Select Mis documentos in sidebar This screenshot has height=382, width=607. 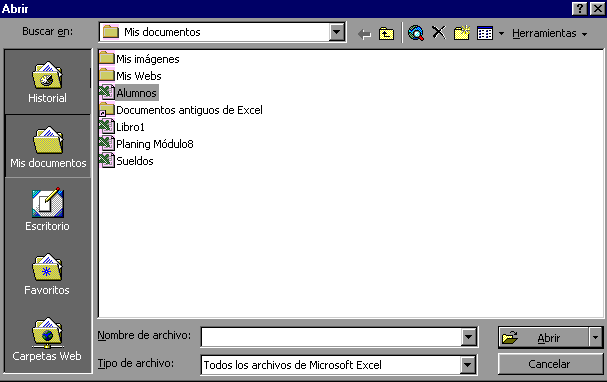click(48, 147)
